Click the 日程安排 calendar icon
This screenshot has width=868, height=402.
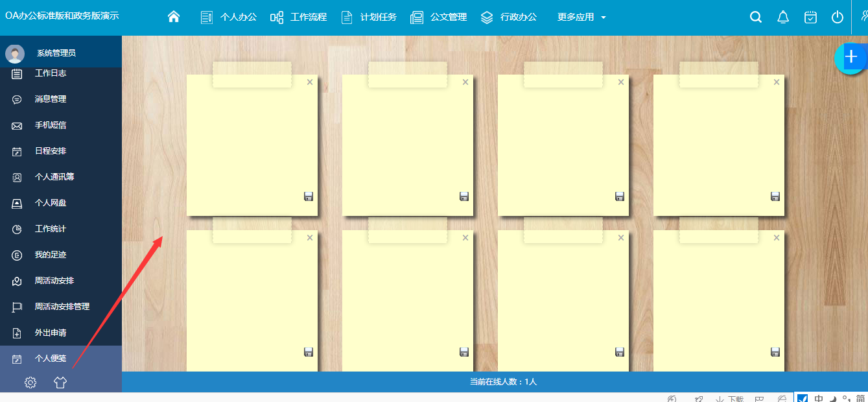(17, 152)
